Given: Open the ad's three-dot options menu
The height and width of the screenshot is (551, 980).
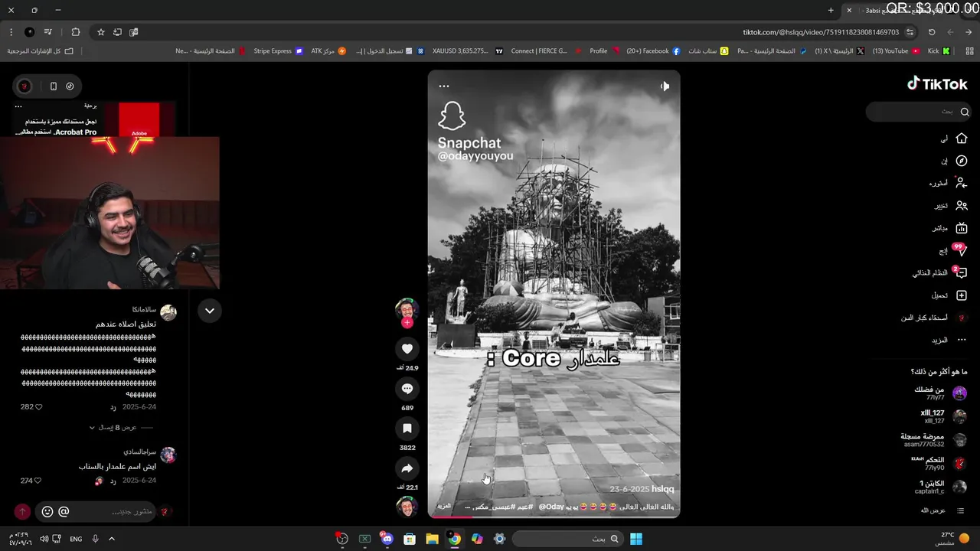Looking at the screenshot, I should pyautogui.click(x=18, y=106).
